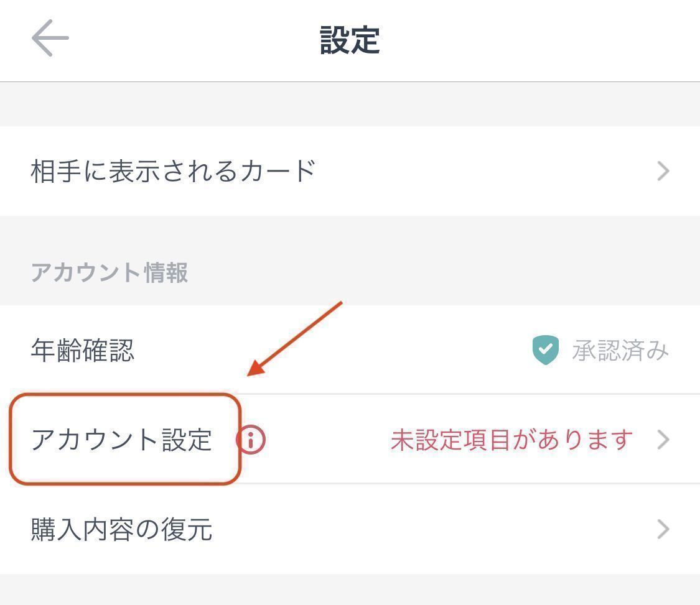Select the 年齢確認 row label
Image resolution: width=700 pixels, height=605 pixels.
pyautogui.click(x=82, y=351)
